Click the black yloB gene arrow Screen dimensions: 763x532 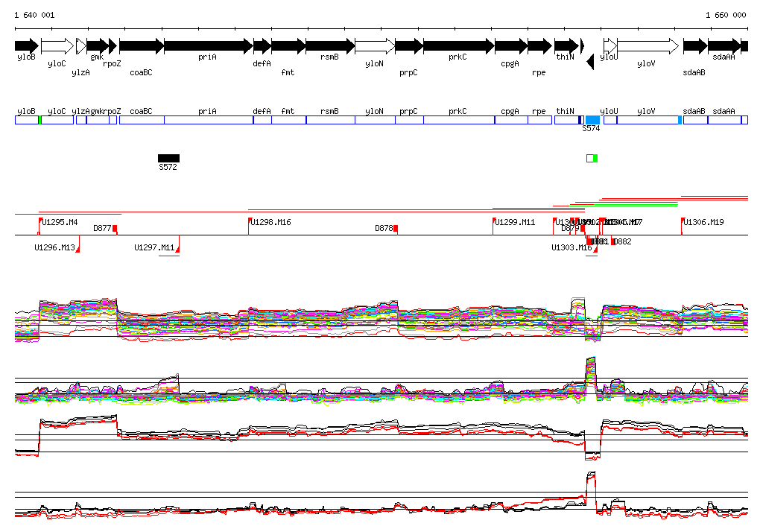27,46
